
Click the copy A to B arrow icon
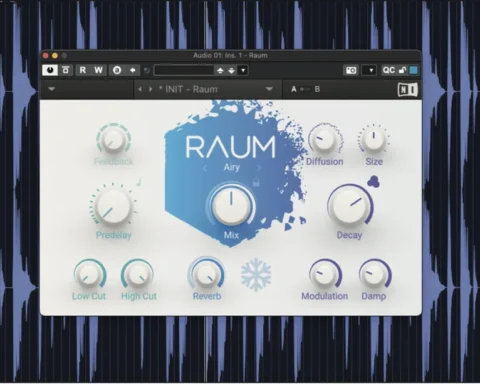click(133, 70)
